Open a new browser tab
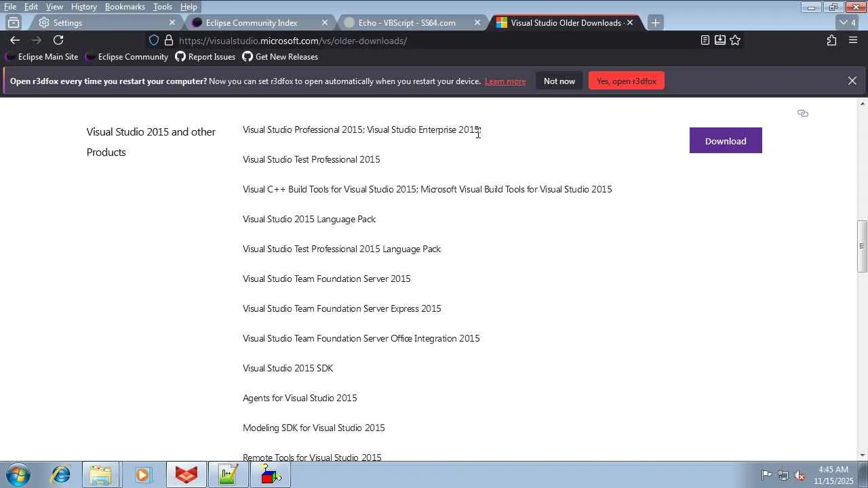This screenshot has height=488, width=868. coord(655,22)
